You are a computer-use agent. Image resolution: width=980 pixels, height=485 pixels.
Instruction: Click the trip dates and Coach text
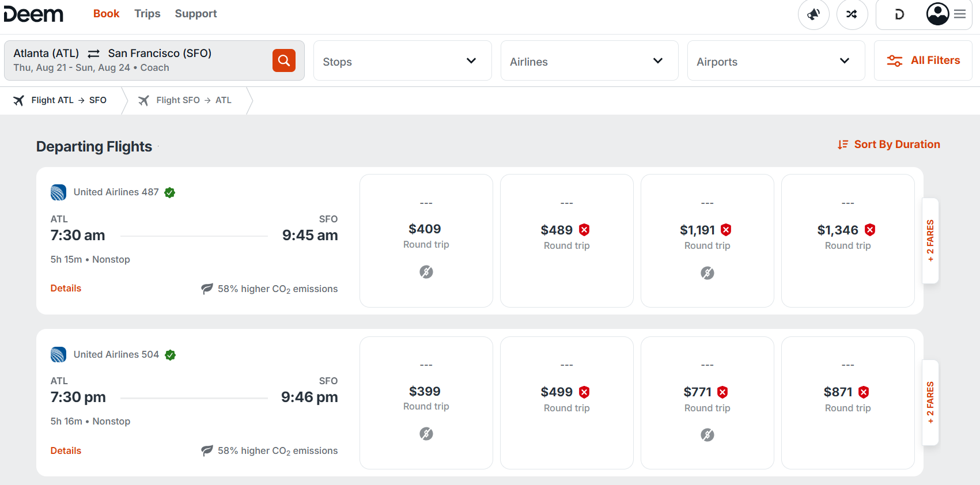tap(91, 68)
